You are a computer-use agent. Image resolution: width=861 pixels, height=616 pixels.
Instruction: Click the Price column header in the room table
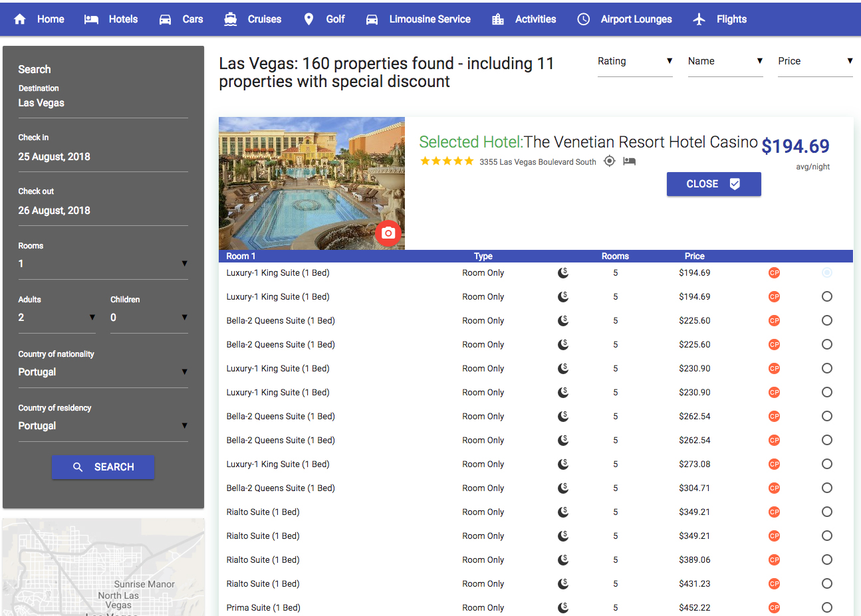[695, 256]
